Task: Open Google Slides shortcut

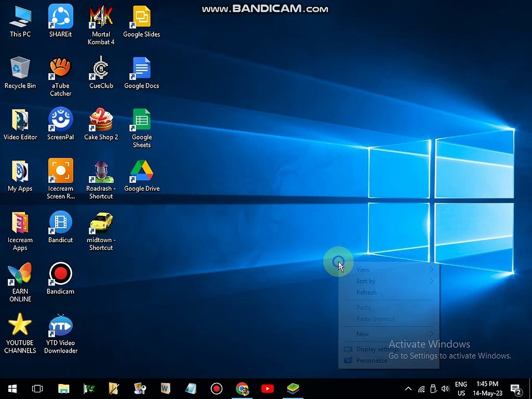Action: pos(141,21)
